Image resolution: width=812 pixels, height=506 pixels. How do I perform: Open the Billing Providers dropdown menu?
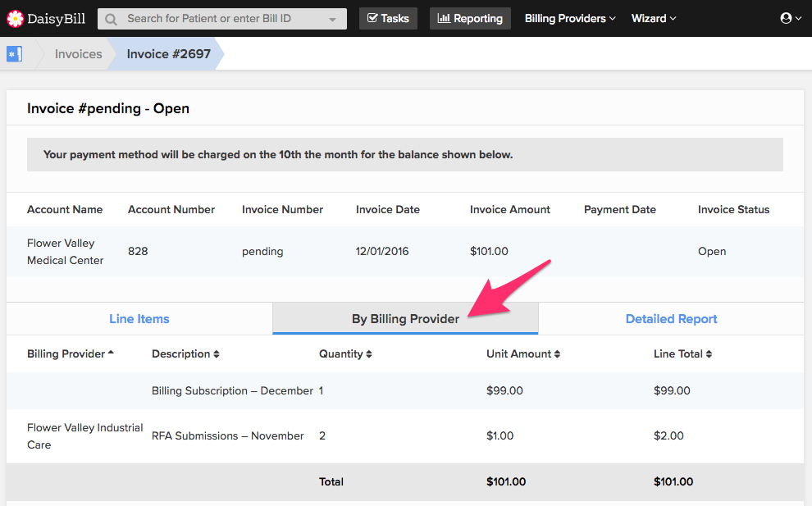click(x=570, y=19)
